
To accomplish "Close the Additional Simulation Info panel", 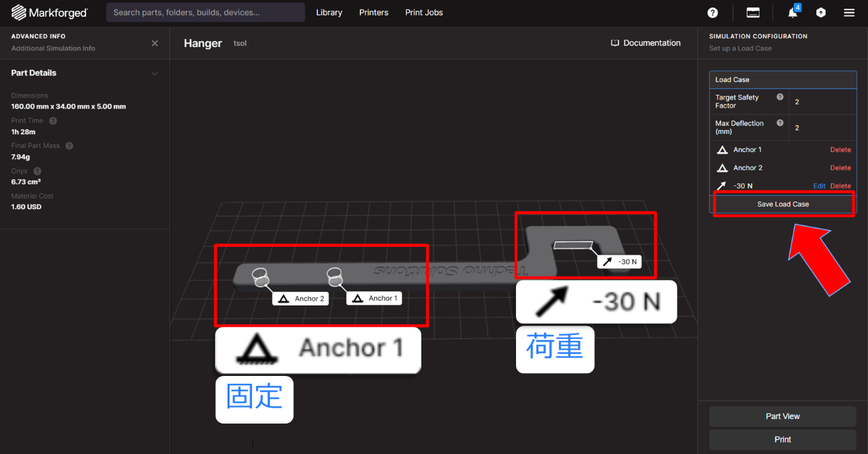I will [x=154, y=43].
